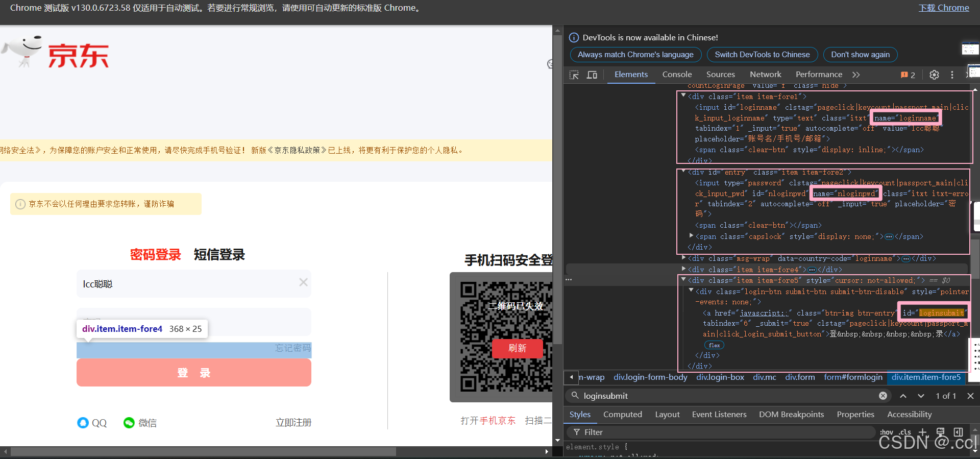Select form#formlogin in breadcrumb
The height and width of the screenshot is (459, 980).
click(x=853, y=377)
